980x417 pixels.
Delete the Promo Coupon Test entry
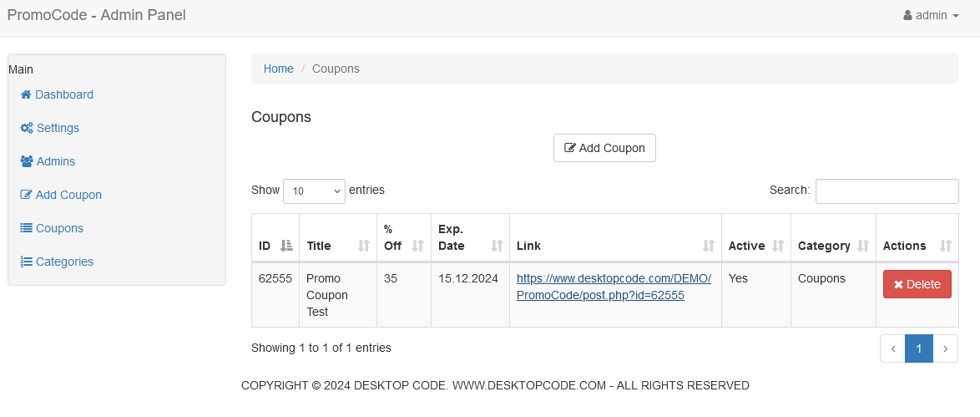point(917,284)
